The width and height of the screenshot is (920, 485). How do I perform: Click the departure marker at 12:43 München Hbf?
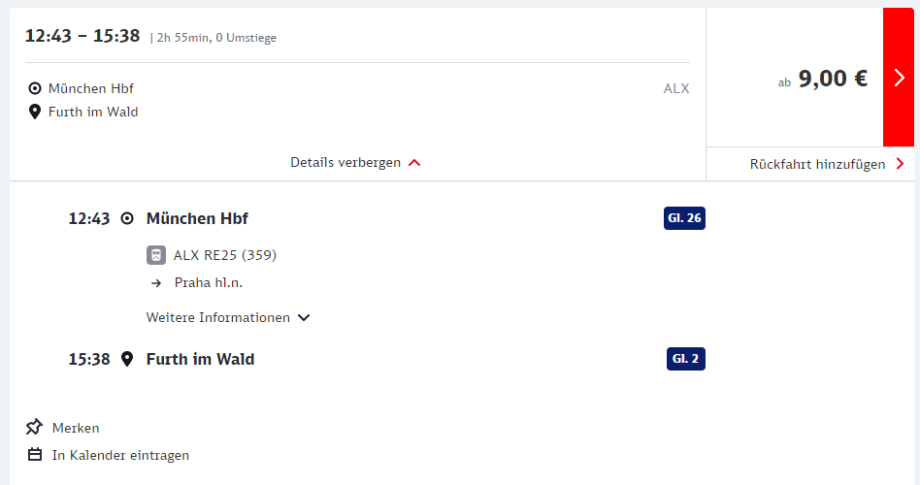click(x=127, y=218)
